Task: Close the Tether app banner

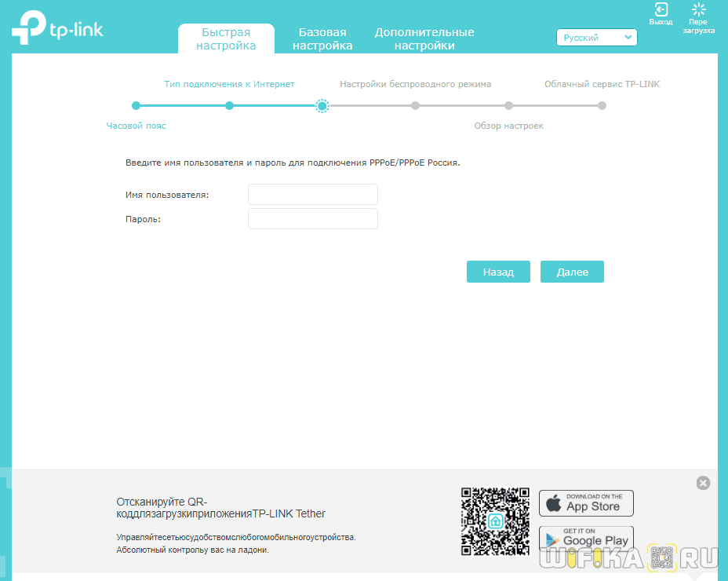Action: [703, 483]
